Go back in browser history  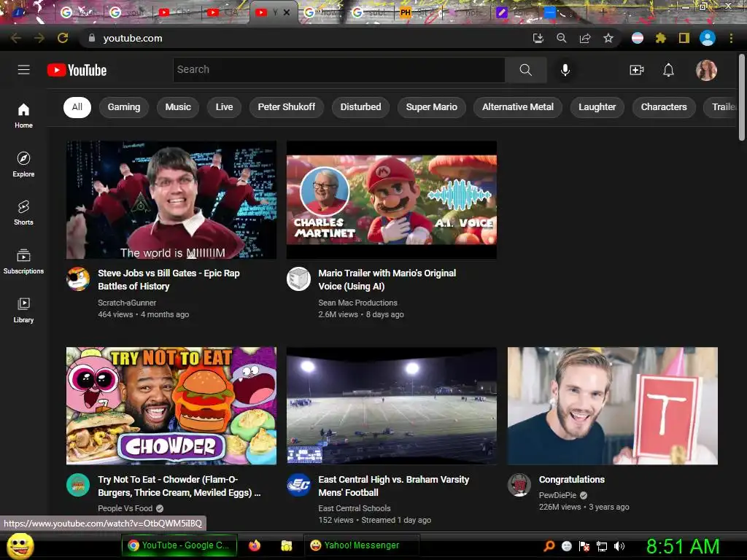tap(16, 38)
